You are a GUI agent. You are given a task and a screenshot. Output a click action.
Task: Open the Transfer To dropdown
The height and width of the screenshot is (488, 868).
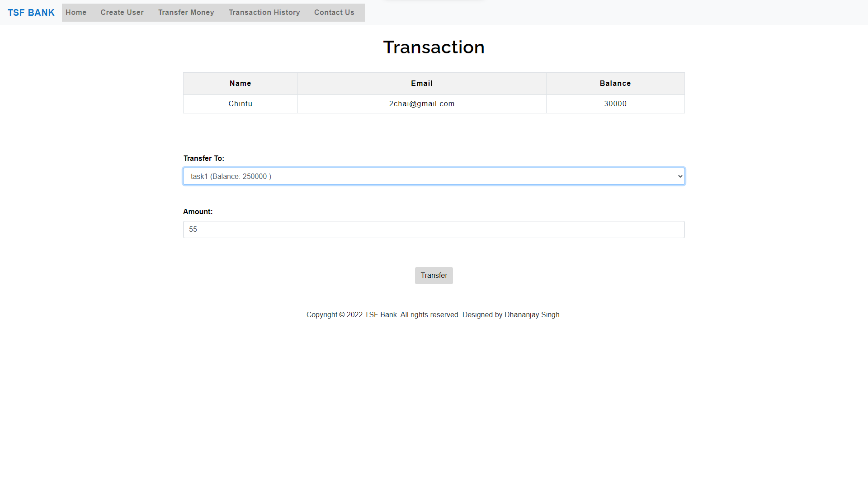434,176
